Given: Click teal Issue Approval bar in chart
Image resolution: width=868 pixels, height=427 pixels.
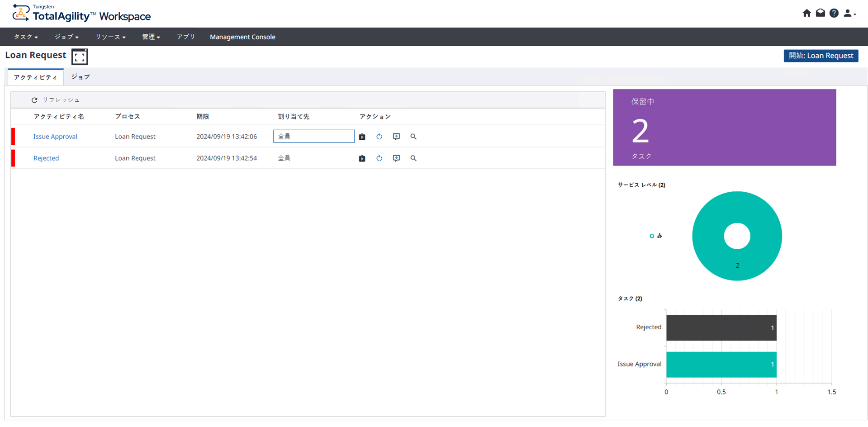Looking at the screenshot, I should coord(721,365).
